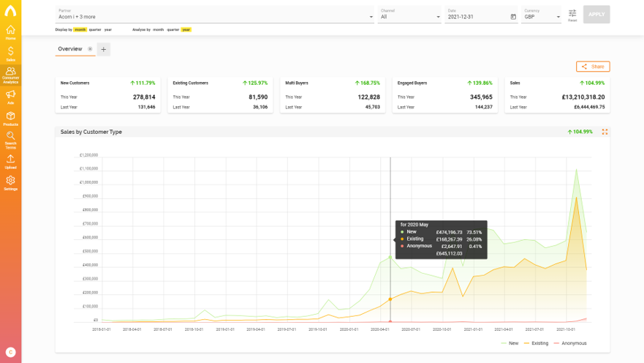Open the Upload page icon

10,160
